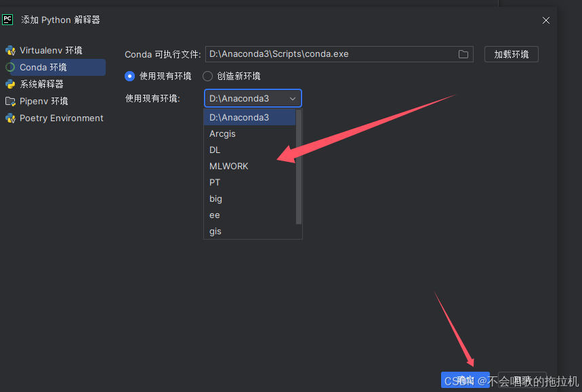Image resolution: width=582 pixels, height=392 pixels.
Task: Click the Virtualenv environment python icon
Action: [10, 50]
